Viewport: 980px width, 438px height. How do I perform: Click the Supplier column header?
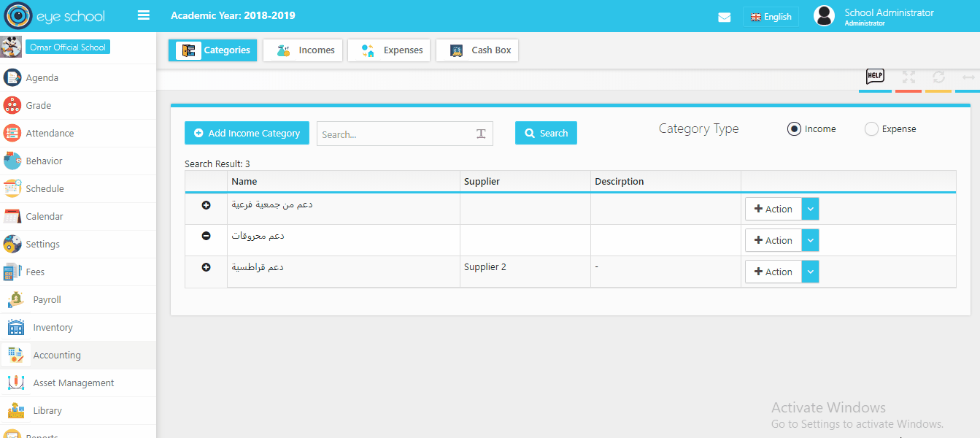click(x=525, y=181)
